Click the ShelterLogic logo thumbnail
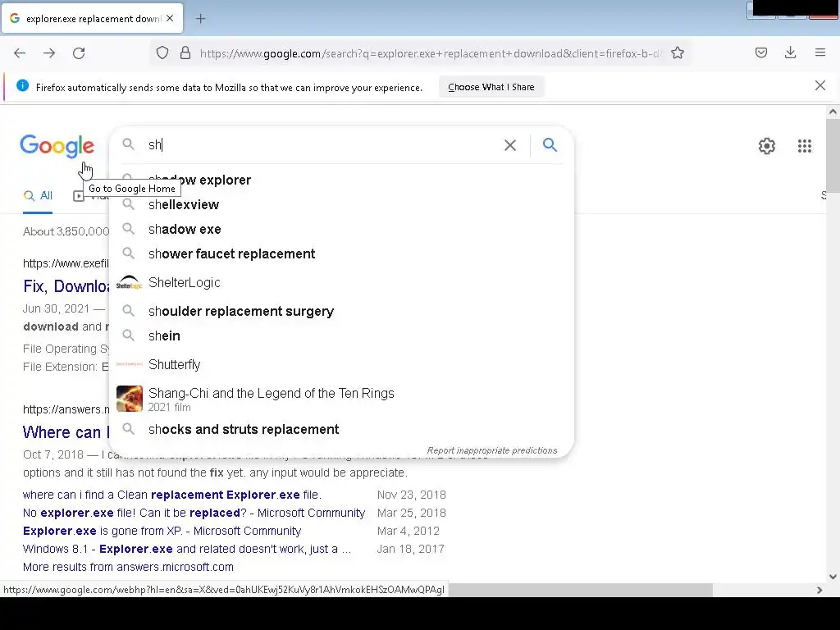The image size is (840, 630). point(129,282)
